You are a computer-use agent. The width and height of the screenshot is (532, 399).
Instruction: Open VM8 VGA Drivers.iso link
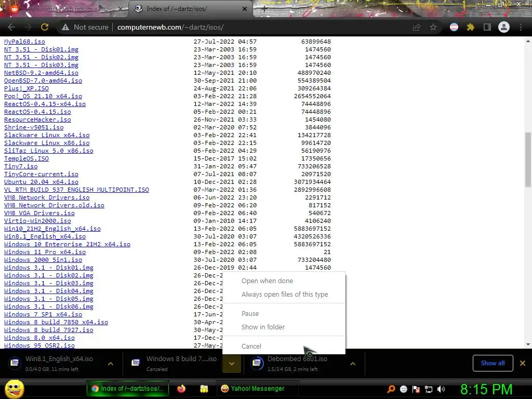pos(39,213)
